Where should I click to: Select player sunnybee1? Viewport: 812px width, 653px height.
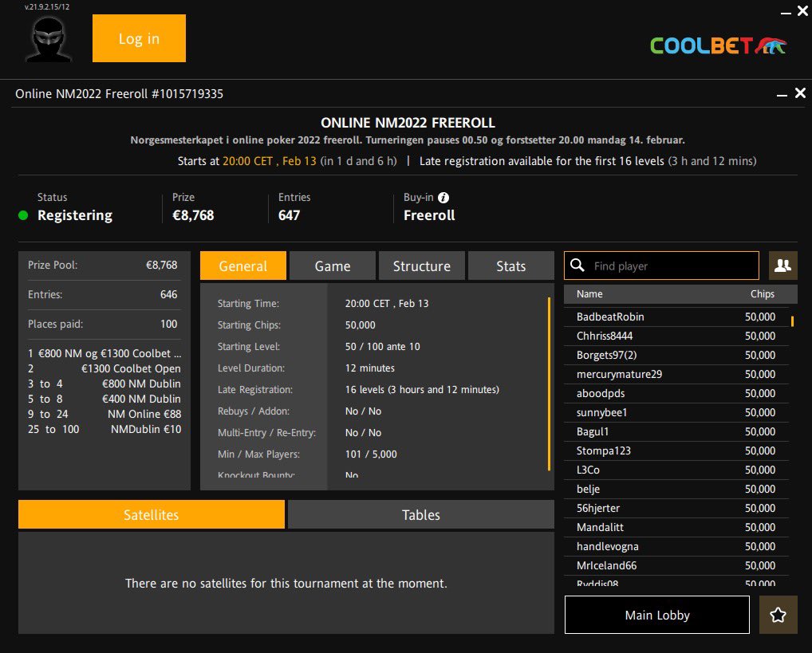tap(676, 412)
